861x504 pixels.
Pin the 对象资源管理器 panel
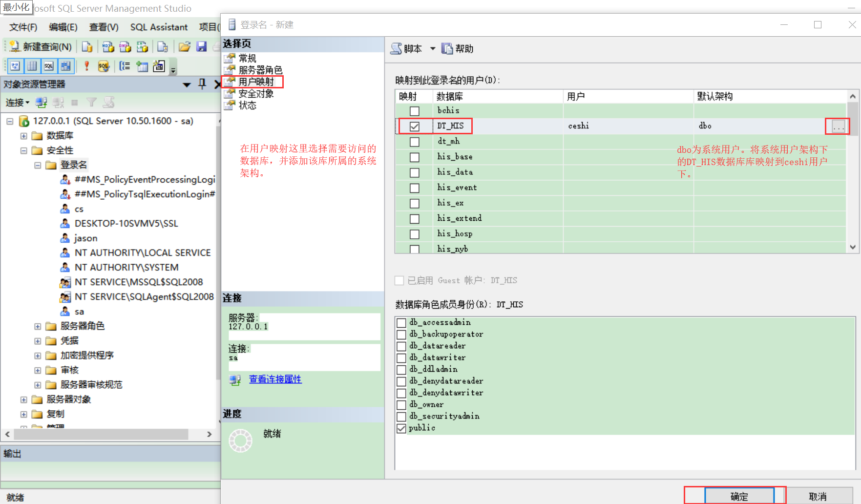(202, 84)
